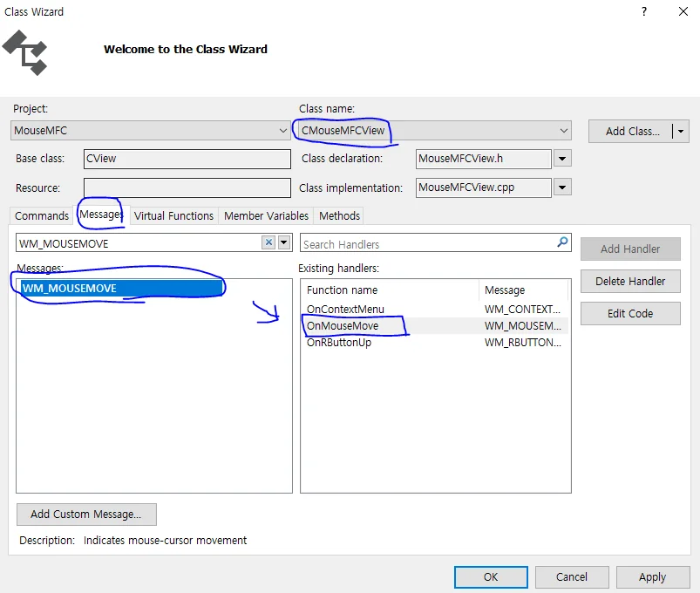Viewport: 700px width, 593px height.
Task: Click the WM_MOUSEM... message cell
Action: 522,326
